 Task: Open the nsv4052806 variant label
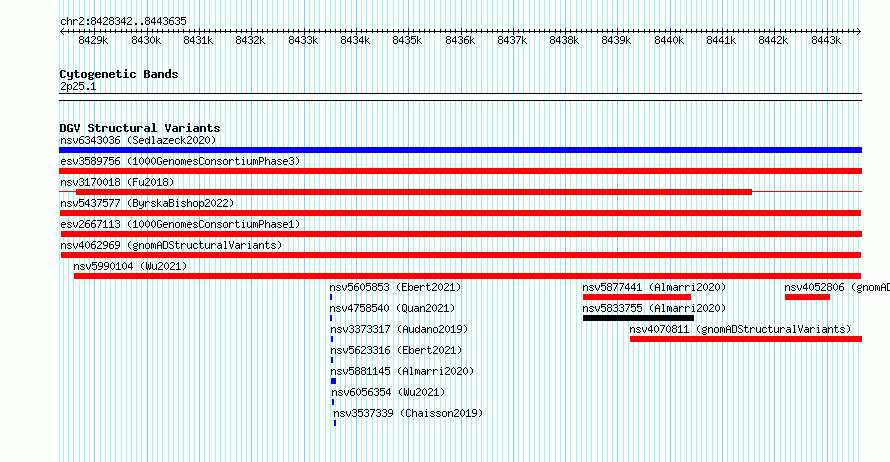click(837, 287)
